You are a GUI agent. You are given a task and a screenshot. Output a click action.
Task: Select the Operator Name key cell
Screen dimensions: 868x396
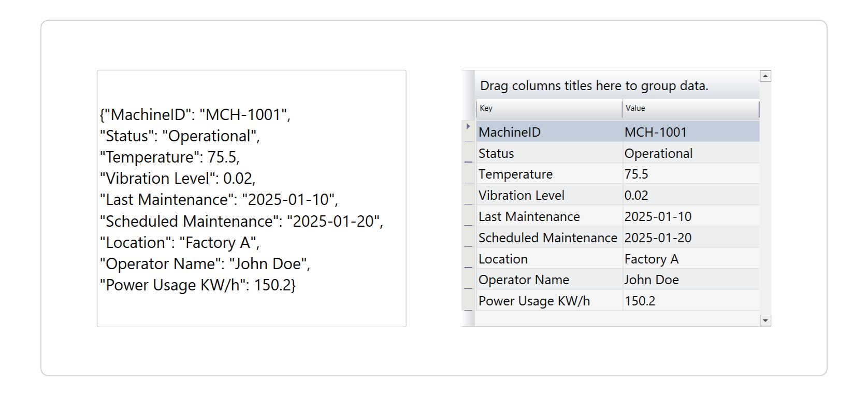pos(549,280)
